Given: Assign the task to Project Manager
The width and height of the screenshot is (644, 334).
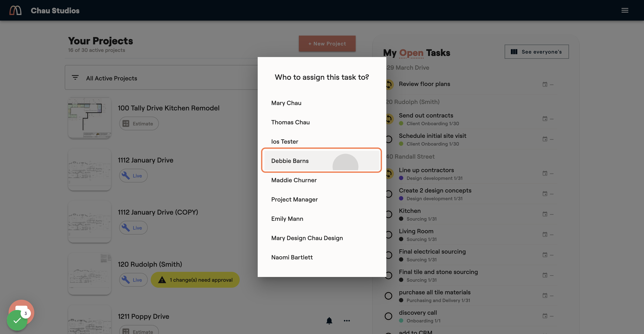Looking at the screenshot, I should tap(322, 200).
